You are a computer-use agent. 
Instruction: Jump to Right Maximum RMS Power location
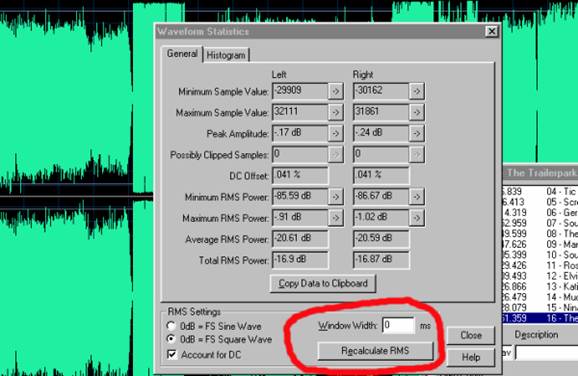coord(417,218)
